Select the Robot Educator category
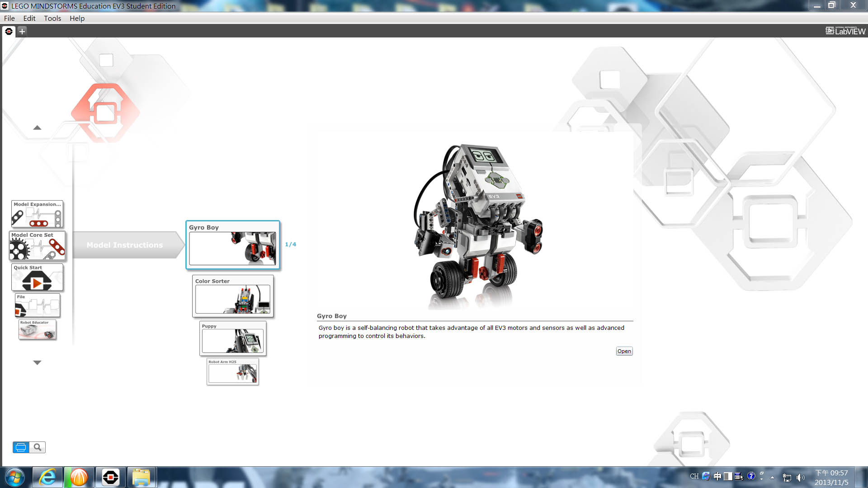The height and width of the screenshot is (488, 868). (x=38, y=329)
